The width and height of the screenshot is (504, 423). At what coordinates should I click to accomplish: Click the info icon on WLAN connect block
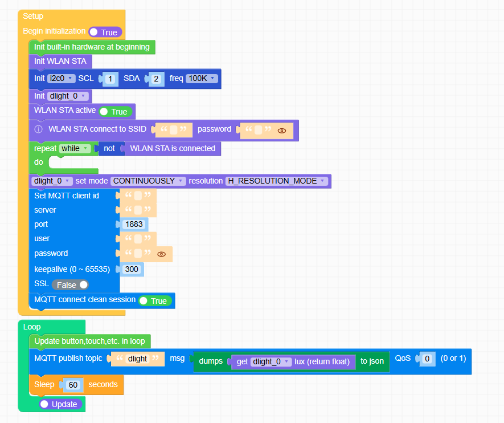(x=39, y=129)
